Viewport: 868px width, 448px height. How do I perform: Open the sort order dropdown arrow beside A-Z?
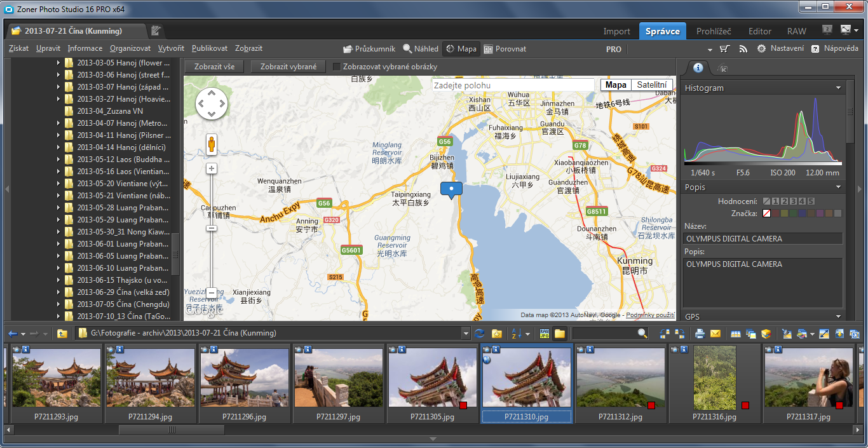point(527,334)
